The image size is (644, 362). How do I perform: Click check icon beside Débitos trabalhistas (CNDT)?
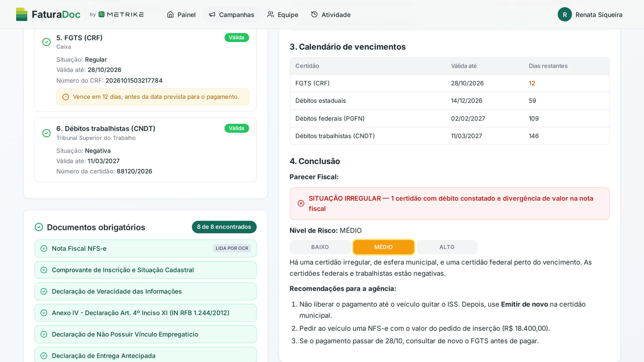[x=47, y=133]
